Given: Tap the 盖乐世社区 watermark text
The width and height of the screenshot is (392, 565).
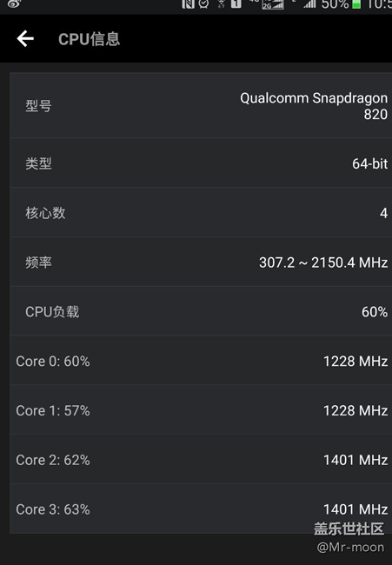Looking at the screenshot, I should point(349,529).
